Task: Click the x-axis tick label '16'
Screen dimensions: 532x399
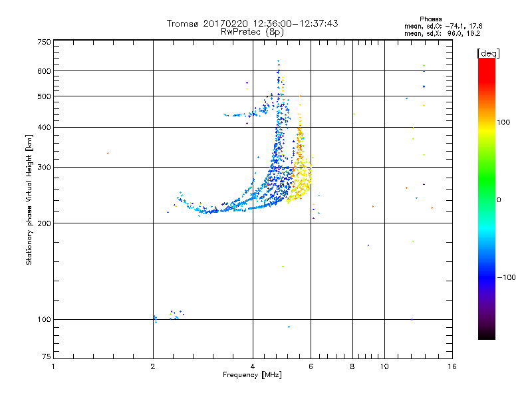Action: [452, 366]
